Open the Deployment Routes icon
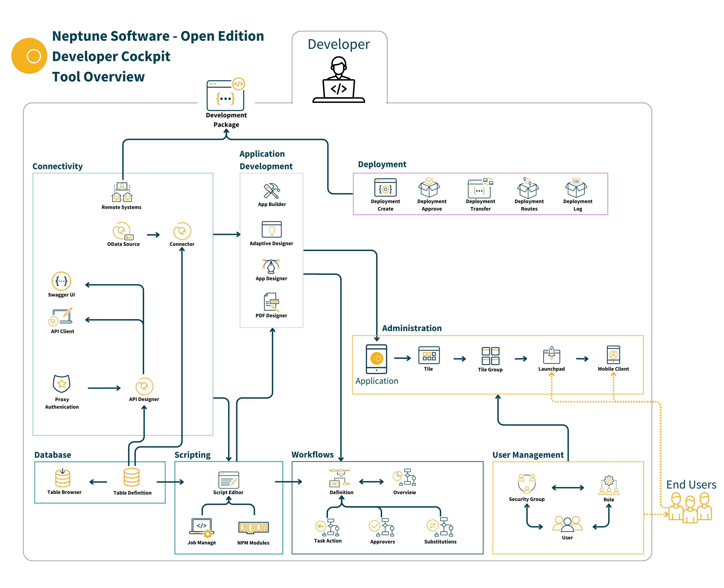Screen dimensions: 724x588 (528, 188)
